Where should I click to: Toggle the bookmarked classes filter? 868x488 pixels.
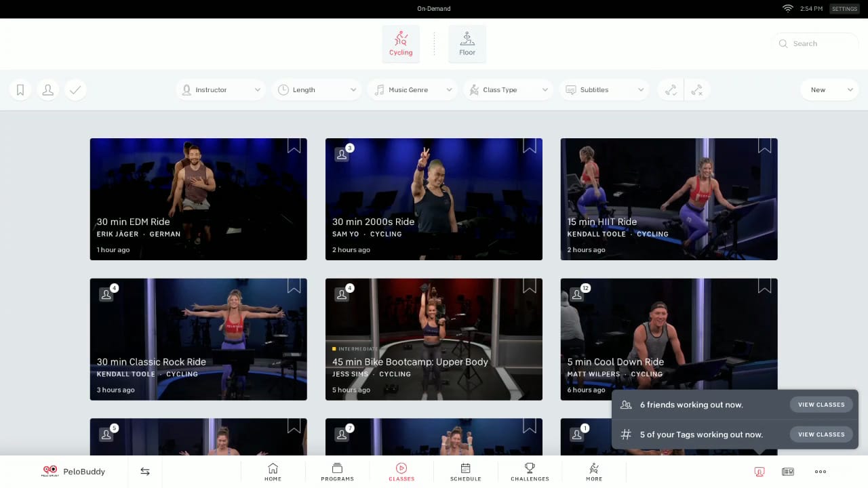click(20, 89)
